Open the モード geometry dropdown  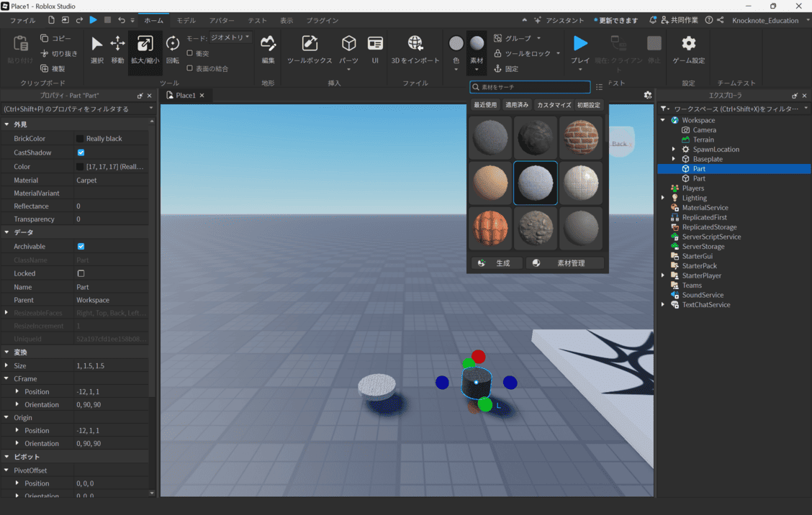tap(230, 38)
